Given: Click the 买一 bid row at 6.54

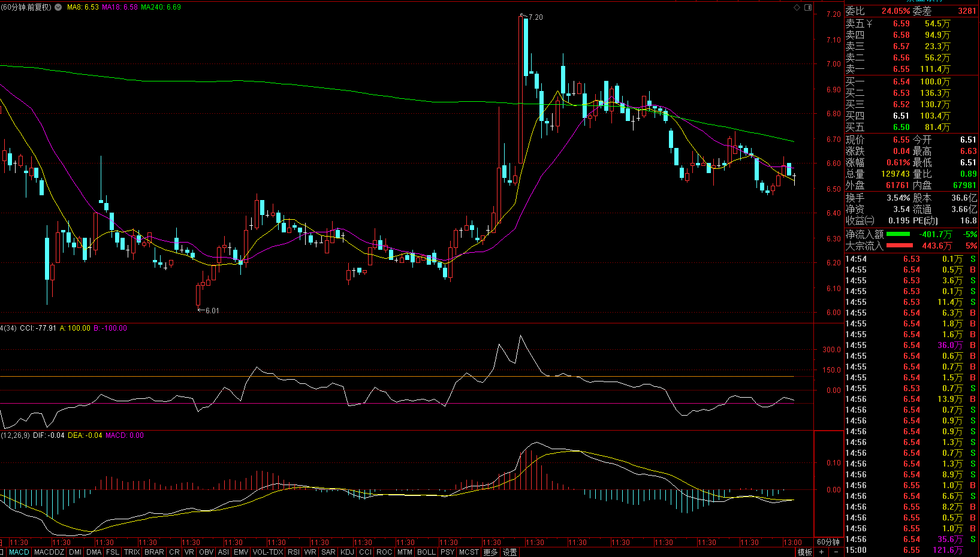Looking at the screenshot, I should pos(911,81).
